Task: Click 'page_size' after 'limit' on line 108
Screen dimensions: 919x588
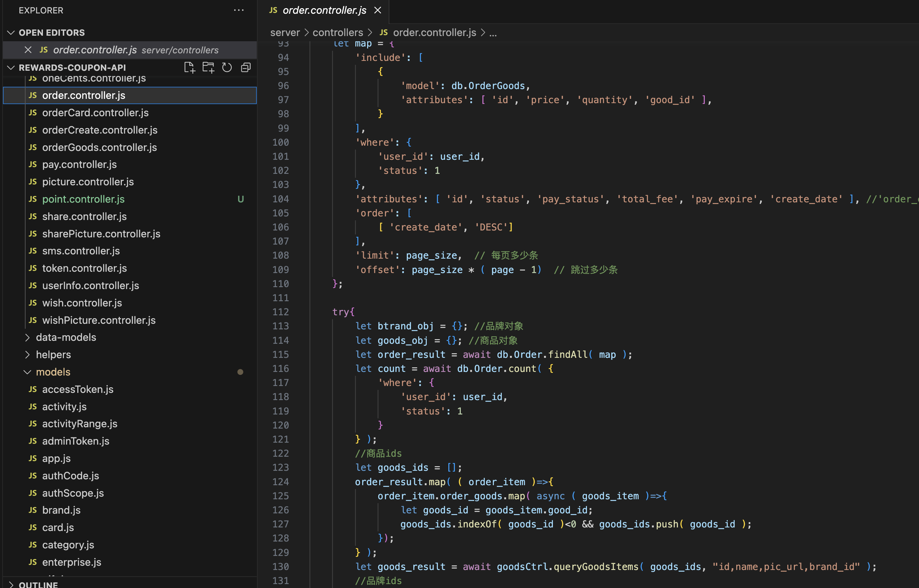Action: (431, 255)
